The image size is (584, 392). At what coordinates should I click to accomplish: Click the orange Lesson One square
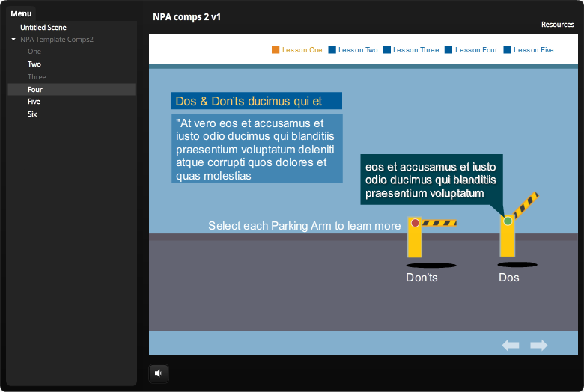(x=276, y=50)
